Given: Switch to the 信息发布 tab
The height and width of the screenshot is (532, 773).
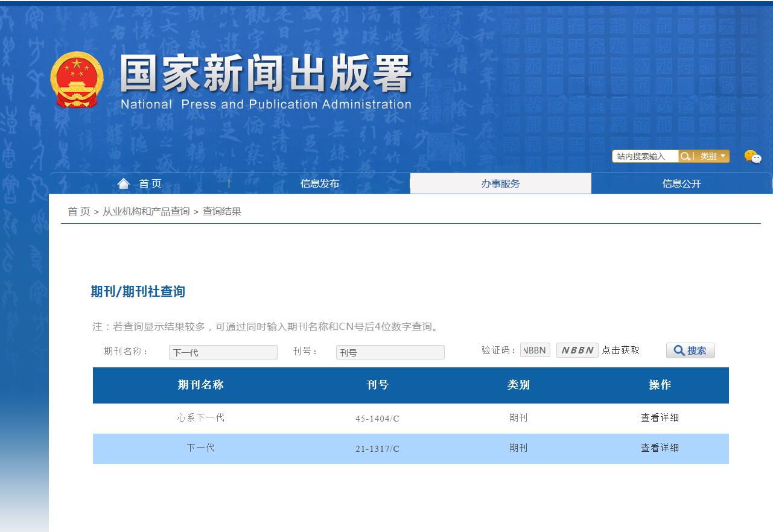Looking at the screenshot, I should click(x=318, y=183).
